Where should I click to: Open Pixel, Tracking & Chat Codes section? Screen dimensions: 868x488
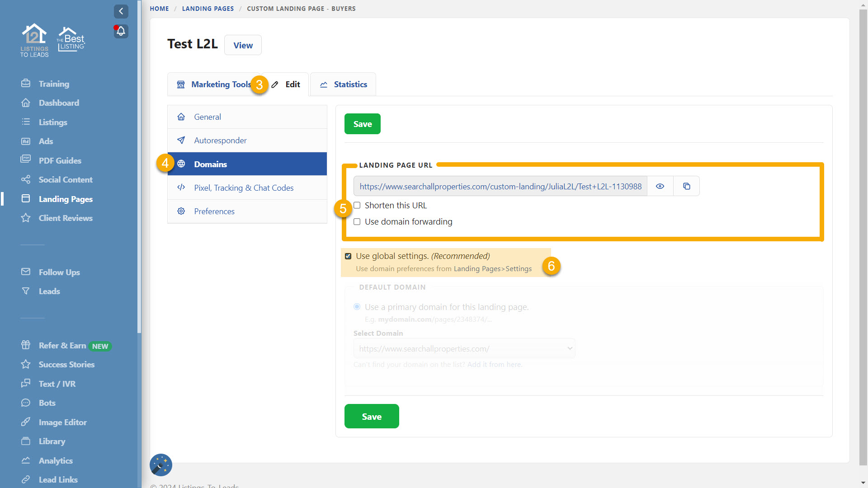point(244,188)
